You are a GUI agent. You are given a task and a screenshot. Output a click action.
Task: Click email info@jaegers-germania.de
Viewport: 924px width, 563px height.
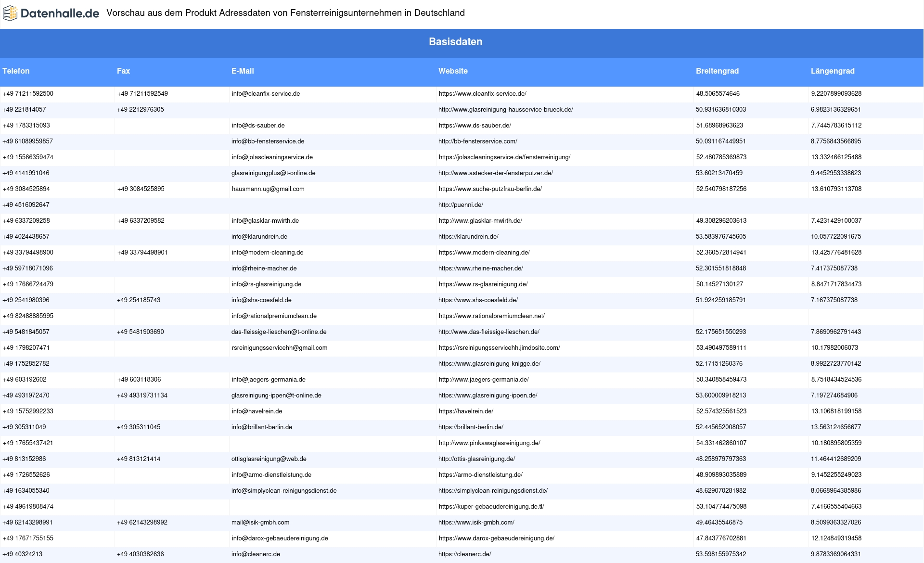[x=269, y=380]
